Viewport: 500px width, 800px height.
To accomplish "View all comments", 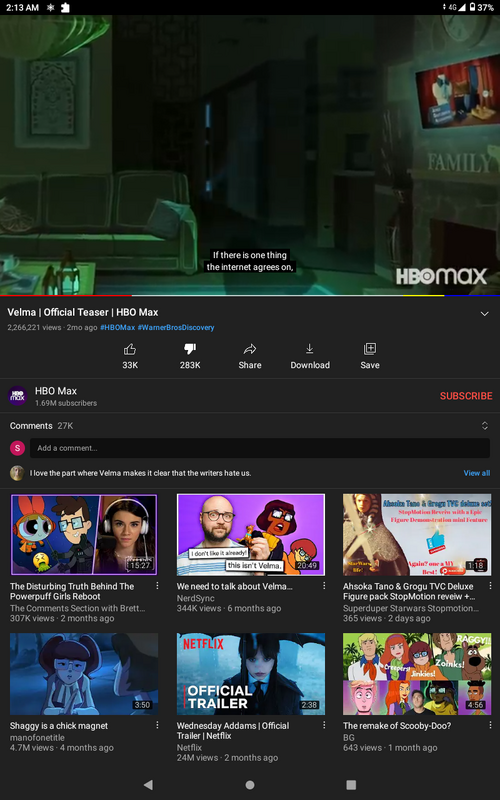I will coord(477,473).
